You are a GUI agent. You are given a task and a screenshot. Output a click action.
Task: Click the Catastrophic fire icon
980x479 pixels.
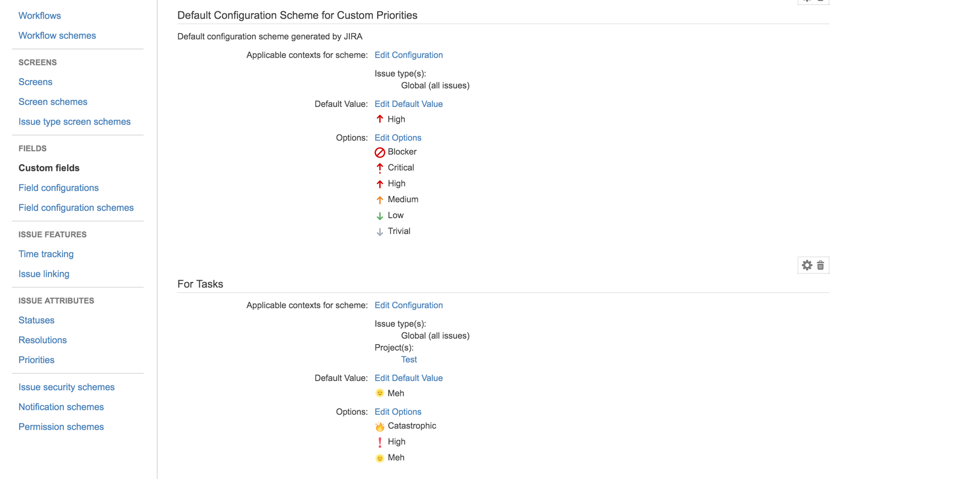click(x=379, y=426)
